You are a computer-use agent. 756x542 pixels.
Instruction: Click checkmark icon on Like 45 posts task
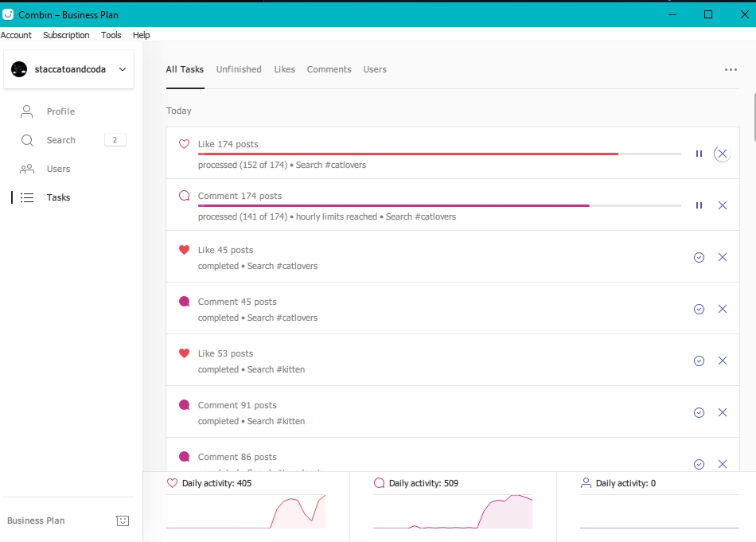click(699, 258)
